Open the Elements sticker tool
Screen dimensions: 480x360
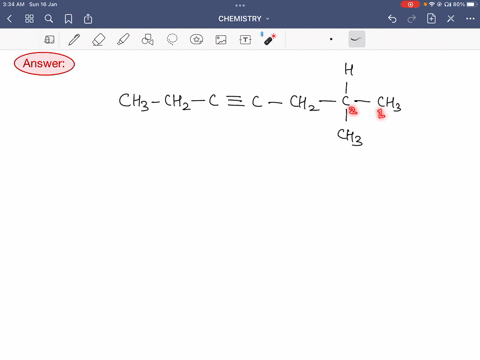coord(196,40)
